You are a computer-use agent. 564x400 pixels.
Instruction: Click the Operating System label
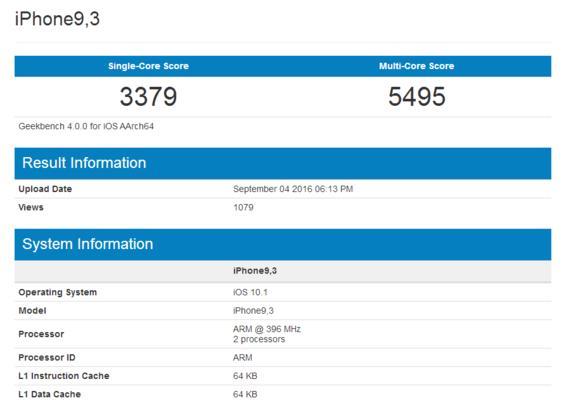click(58, 292)
